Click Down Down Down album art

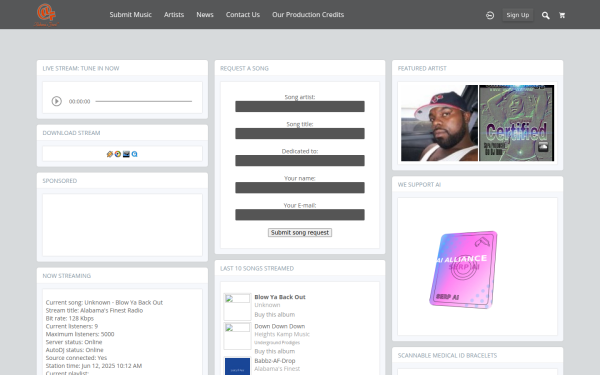pyautogui.click(x=237, y=336)
